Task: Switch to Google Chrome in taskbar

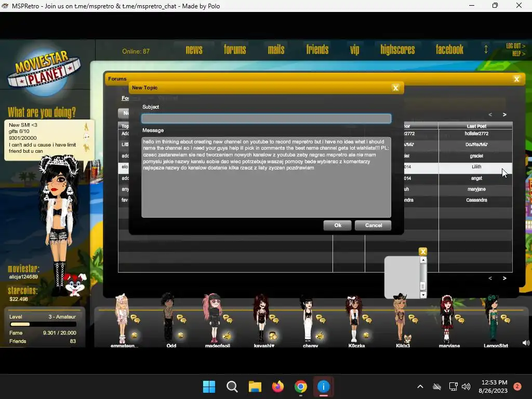Action: 301,387
